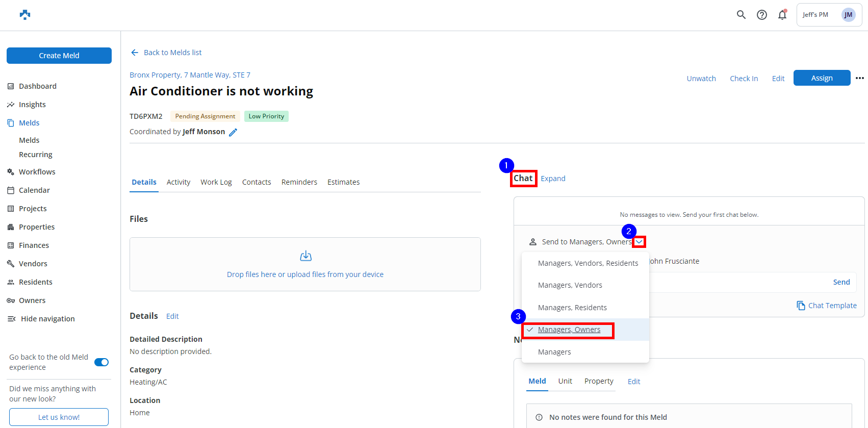This screenshot has width=868, height=428.
Task: Switch to the Activity tab
Action: pos(178,182)
